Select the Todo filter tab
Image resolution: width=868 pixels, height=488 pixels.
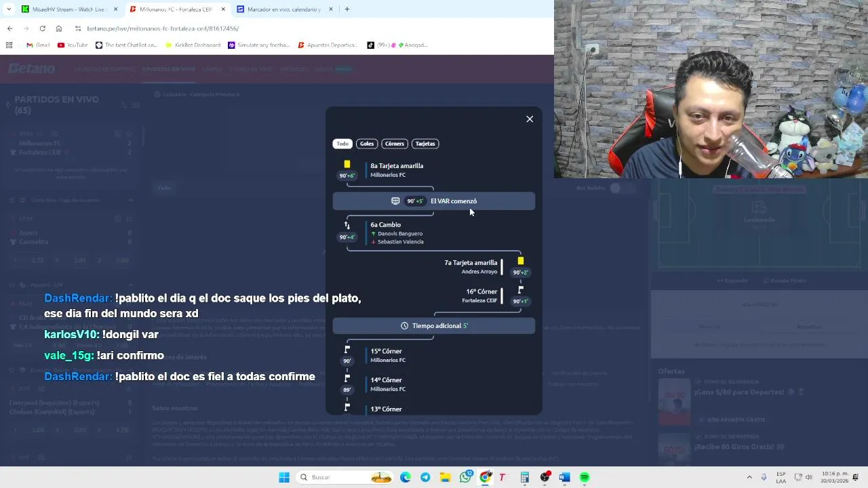coord(342,144)
